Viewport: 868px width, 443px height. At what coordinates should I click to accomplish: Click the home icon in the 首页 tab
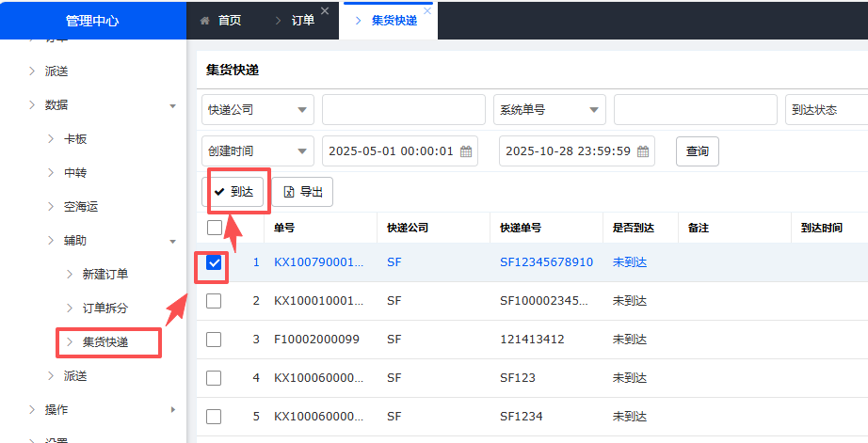tap(204, 20)
